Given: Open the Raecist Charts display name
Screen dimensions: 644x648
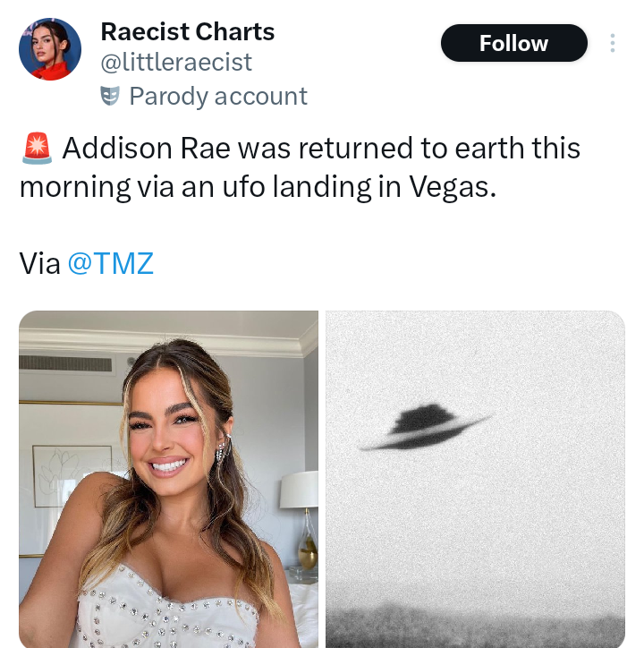Looking at the screenshot, I should pyautogui.click(x=188, y=32).
